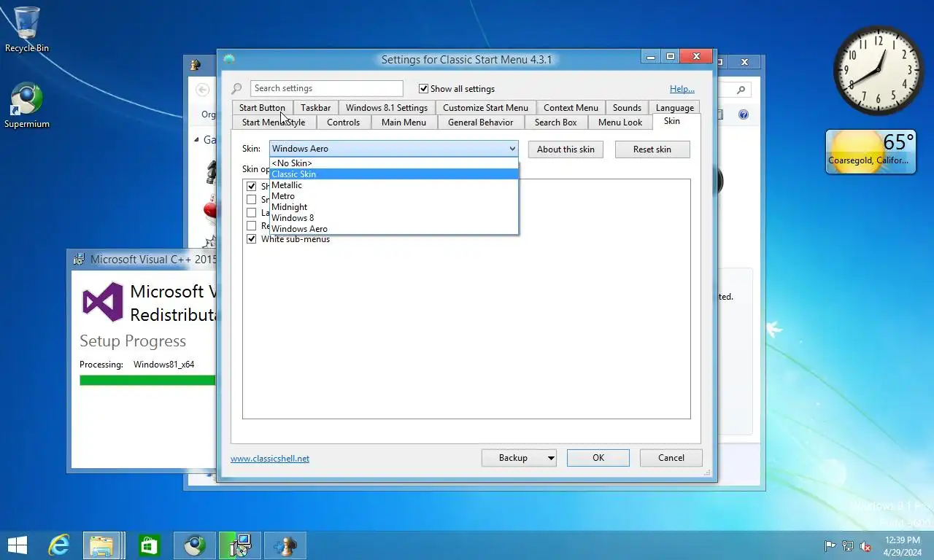Image resolution: width=934 pixels, height=560 pixels.
Task: Choose Windows Aero in the dropdown list
Action: pyautogui.click(x=394, y=229)
